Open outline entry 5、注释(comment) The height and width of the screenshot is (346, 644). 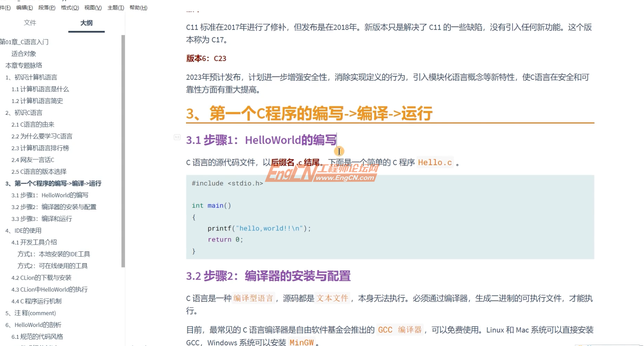coord(31,313)
